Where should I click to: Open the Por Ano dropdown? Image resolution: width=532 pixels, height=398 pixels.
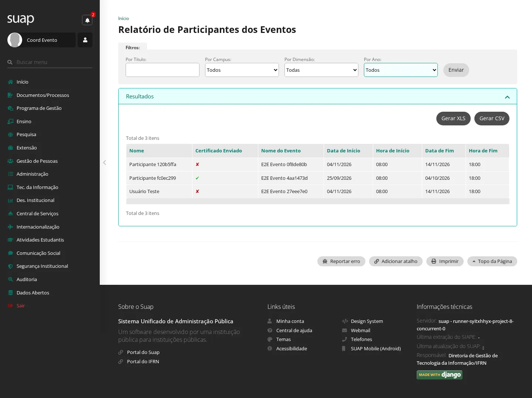click(401, 70)
